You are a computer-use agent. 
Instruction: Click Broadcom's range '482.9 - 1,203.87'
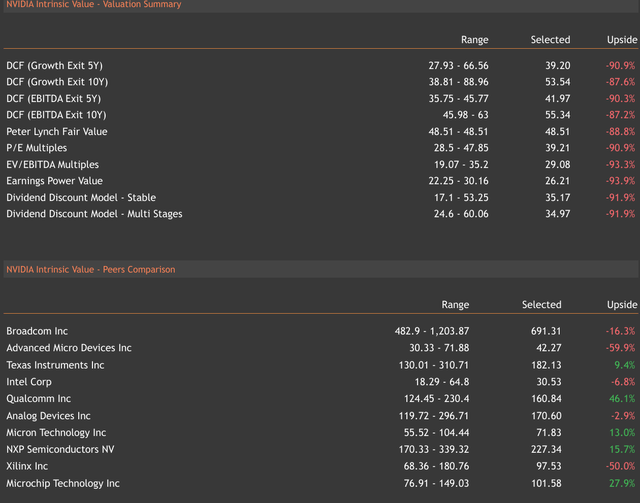click(432, 331)
